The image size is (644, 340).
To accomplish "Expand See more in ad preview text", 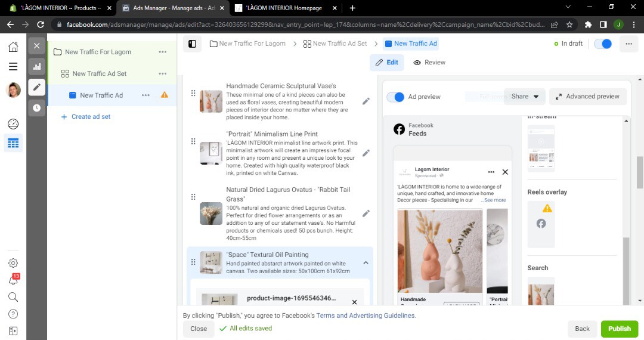I will (494, 200).
